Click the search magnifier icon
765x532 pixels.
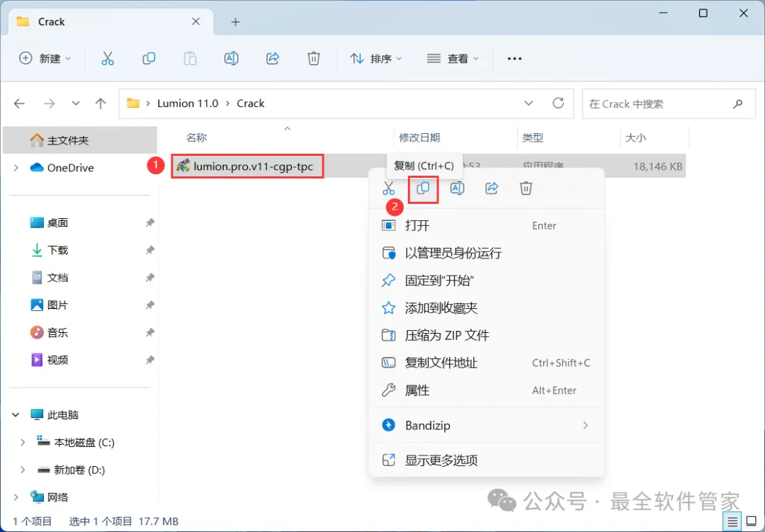click(737, 103)
